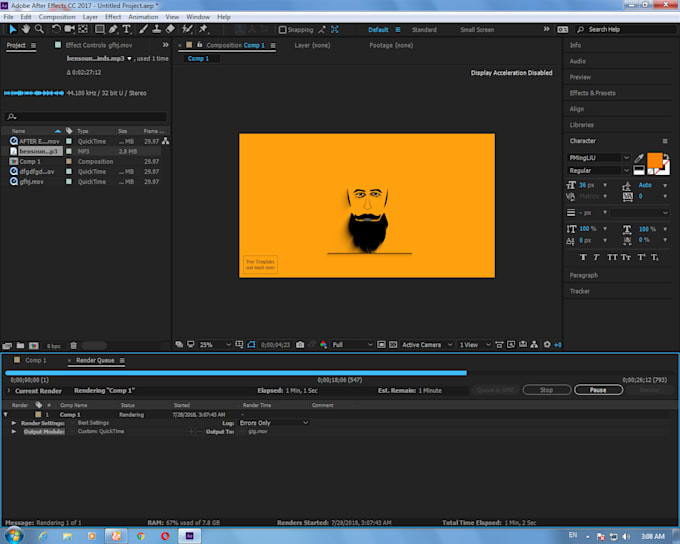Open the Animation menu
Viewport: 680px width, 544px height.
pyautogui.click(x=143, y=17)
